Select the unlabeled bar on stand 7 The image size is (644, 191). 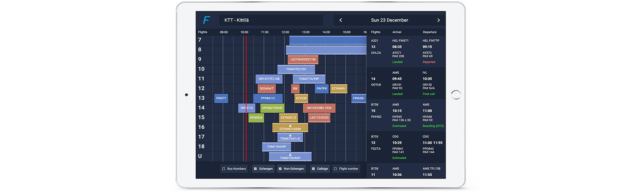tap(328, 40)
